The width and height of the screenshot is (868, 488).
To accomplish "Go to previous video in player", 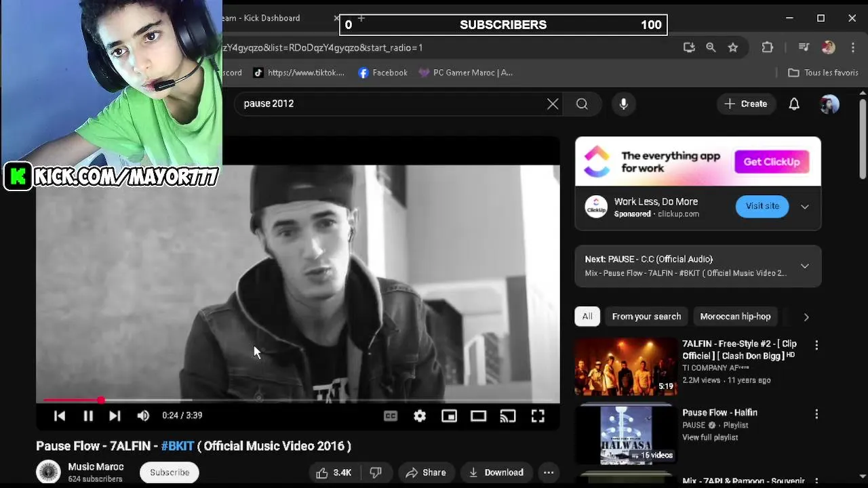I will click(x=60, y=415).
